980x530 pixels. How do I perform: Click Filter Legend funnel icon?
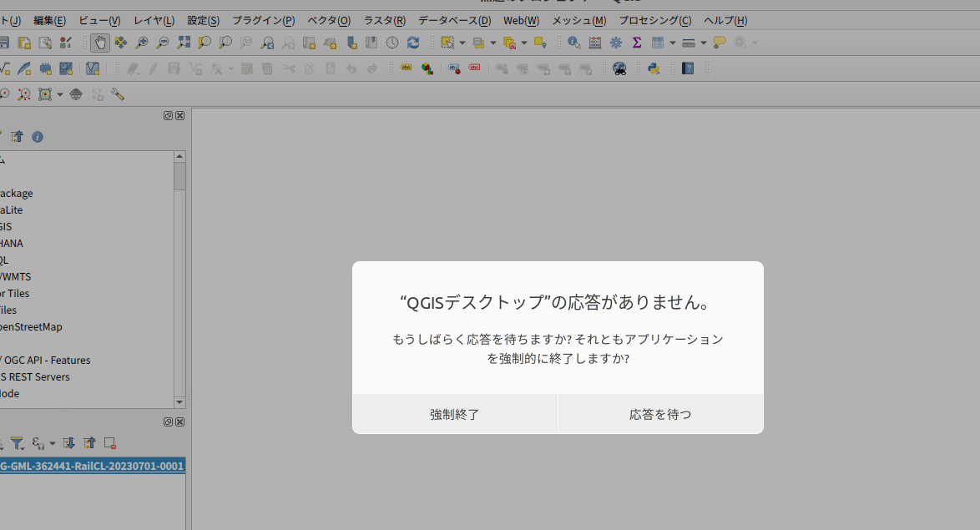point(18,443)
